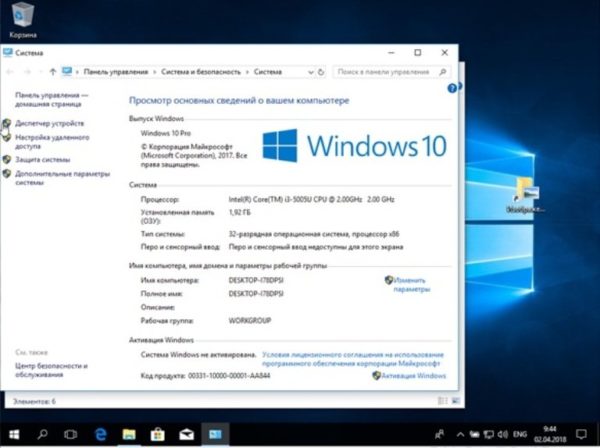
Task: Click the '1,92 ГБ' memory value
Action: [x=240, y=212]
